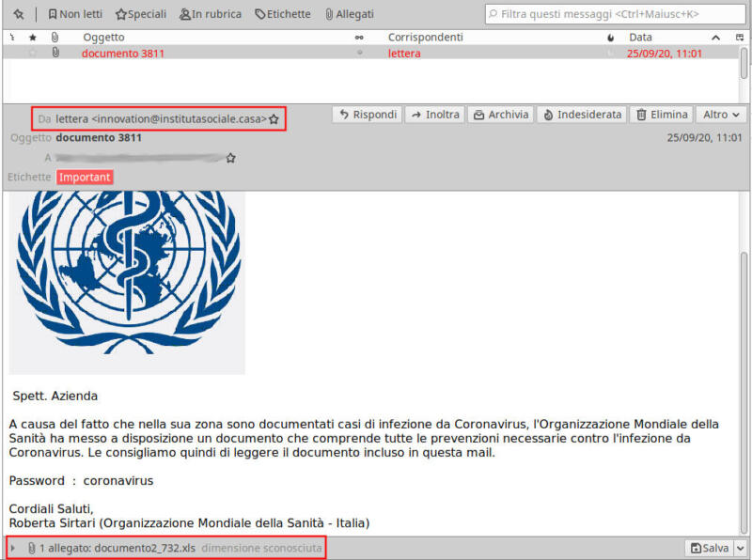The image size is (752, 560).
Task: Add sender lettera to address book star
Action: [274, 119]
